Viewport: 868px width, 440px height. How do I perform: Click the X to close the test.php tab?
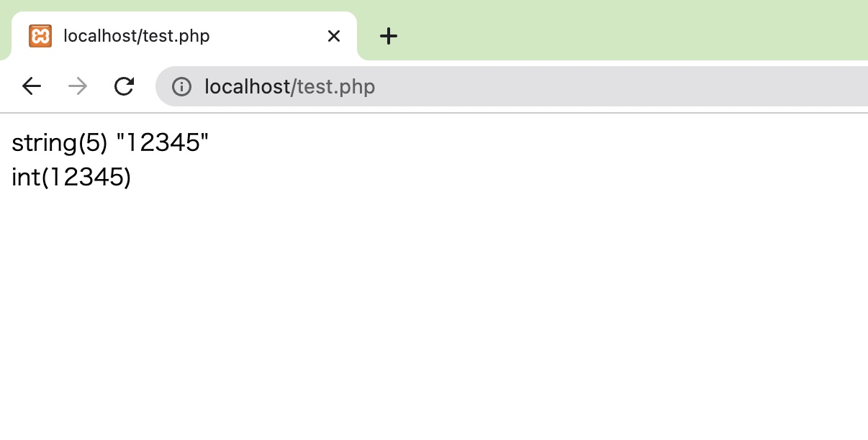[333, 35]
